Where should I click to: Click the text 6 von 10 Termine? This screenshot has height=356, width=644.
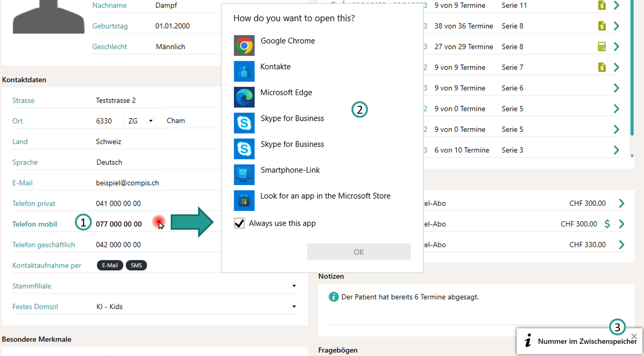click(462, 150)
